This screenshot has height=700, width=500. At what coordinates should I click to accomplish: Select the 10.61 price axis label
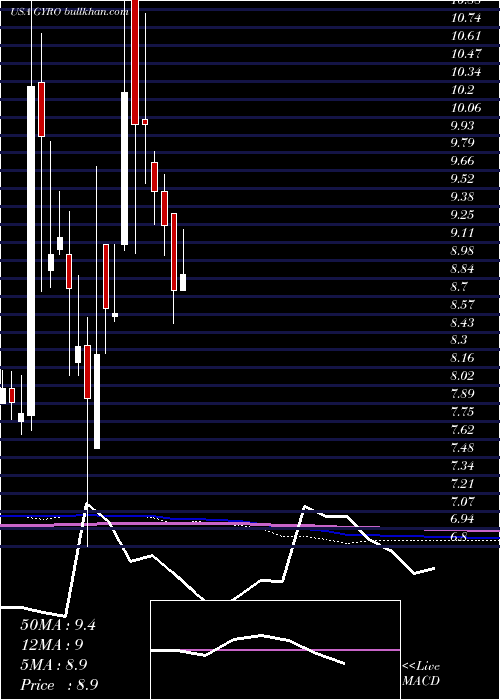click(467, 36)
